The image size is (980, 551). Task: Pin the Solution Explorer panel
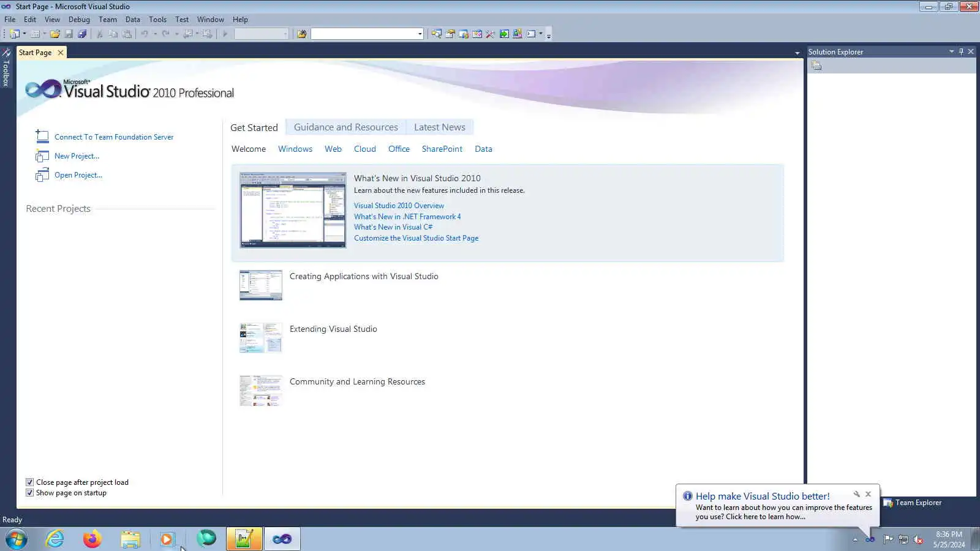(961, 51)
